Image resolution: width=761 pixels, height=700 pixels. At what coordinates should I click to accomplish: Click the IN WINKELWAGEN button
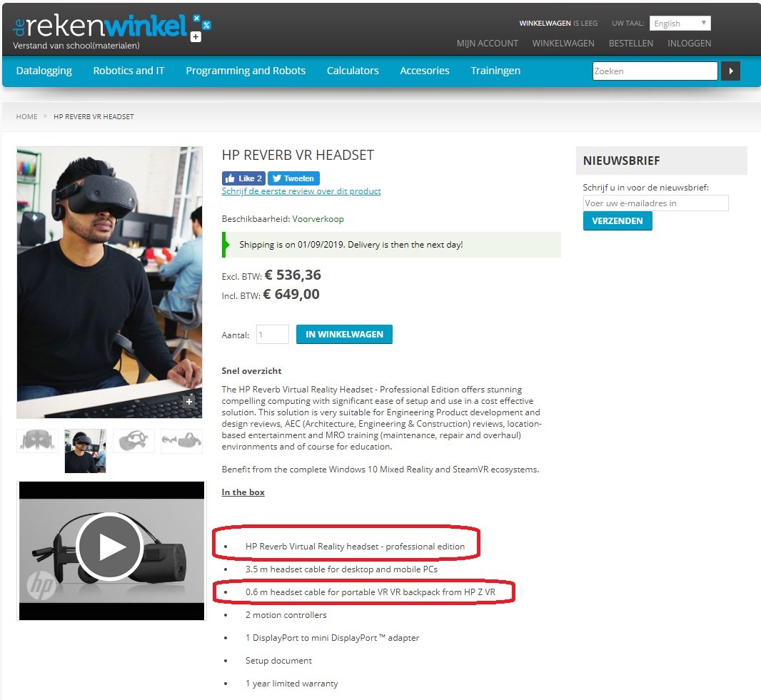[344, 334]
